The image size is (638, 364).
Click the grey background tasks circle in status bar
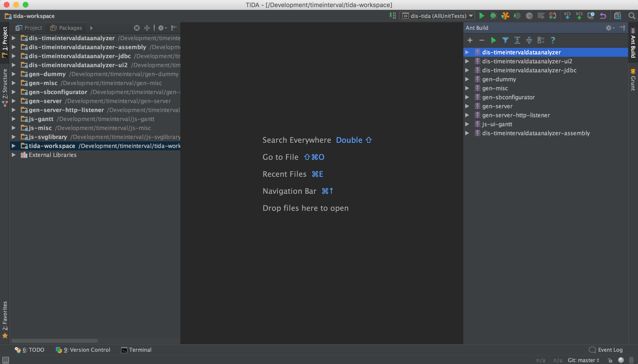[621, 360]
